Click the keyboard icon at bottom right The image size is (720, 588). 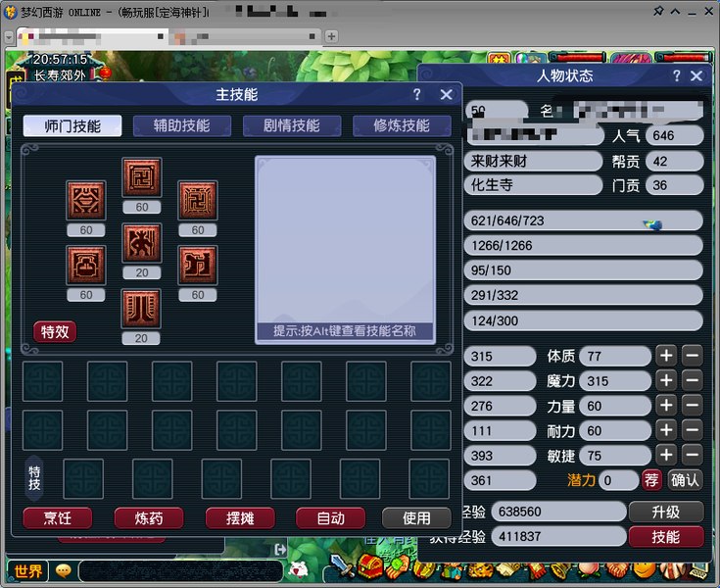click(698, 571)
